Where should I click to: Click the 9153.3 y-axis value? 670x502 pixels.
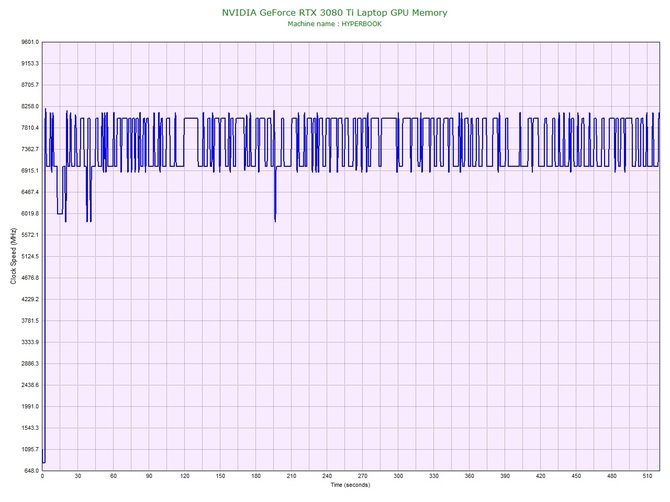30,63
